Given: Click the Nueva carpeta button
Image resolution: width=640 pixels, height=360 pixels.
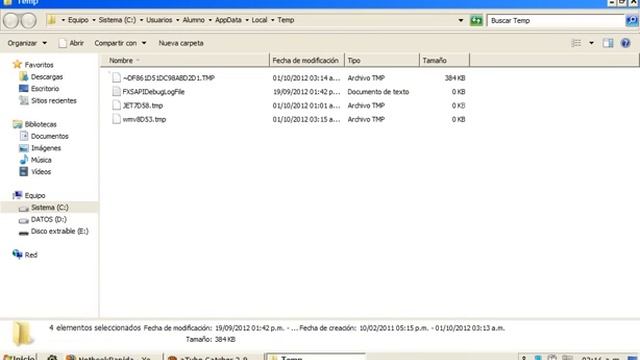Looking at the screenshot, I should pos(181,43).
